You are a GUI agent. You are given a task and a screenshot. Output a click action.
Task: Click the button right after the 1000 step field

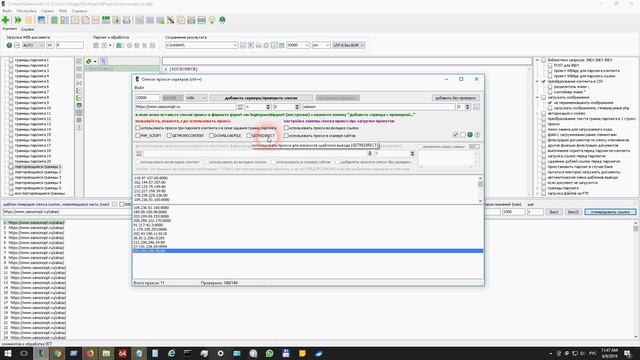[x=553, y=212]
